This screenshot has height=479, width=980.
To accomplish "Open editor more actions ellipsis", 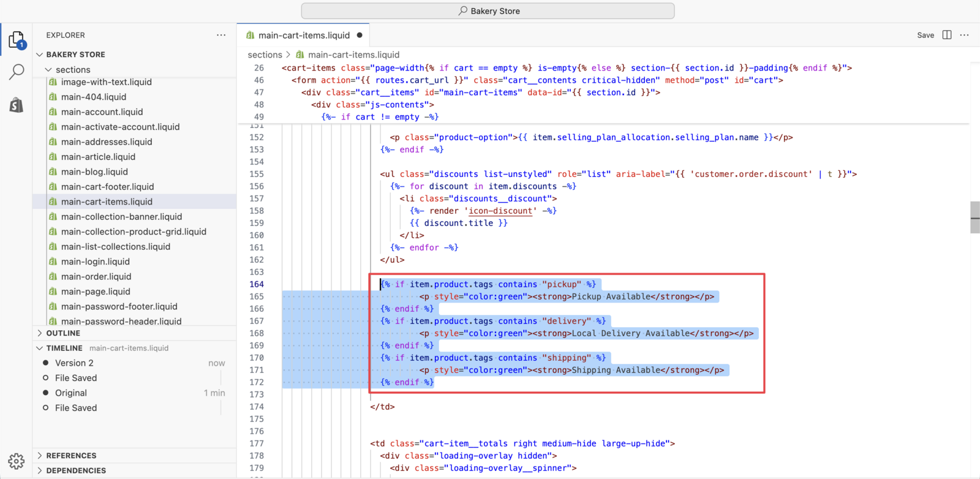I will 965,35.
